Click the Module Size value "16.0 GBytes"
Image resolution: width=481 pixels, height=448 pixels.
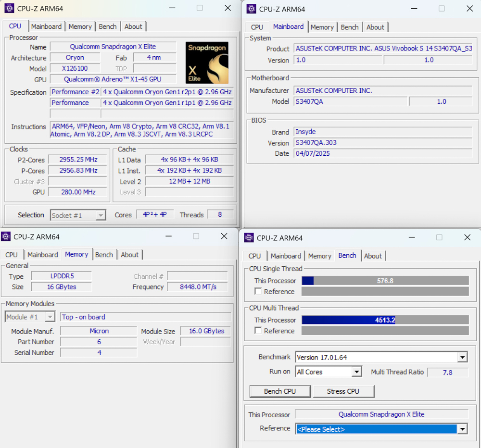coord(206,331)
